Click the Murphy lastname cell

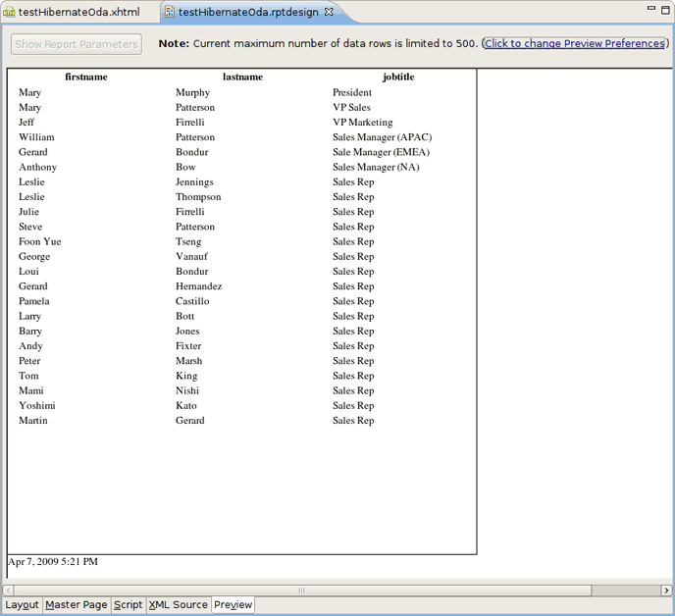pyautogui.click(x=193, y=92)
